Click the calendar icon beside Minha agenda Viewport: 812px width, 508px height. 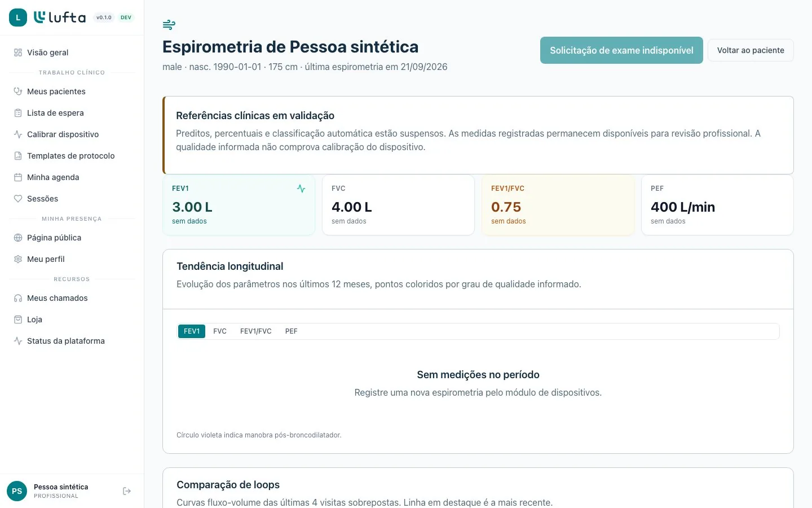18,177
